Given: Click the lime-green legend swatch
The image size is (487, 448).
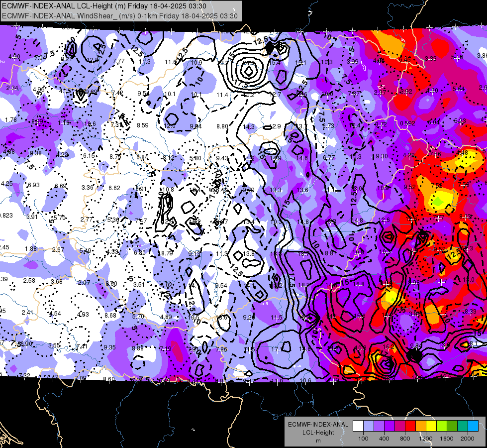Looking at the screenshot, I should [442, 426].
